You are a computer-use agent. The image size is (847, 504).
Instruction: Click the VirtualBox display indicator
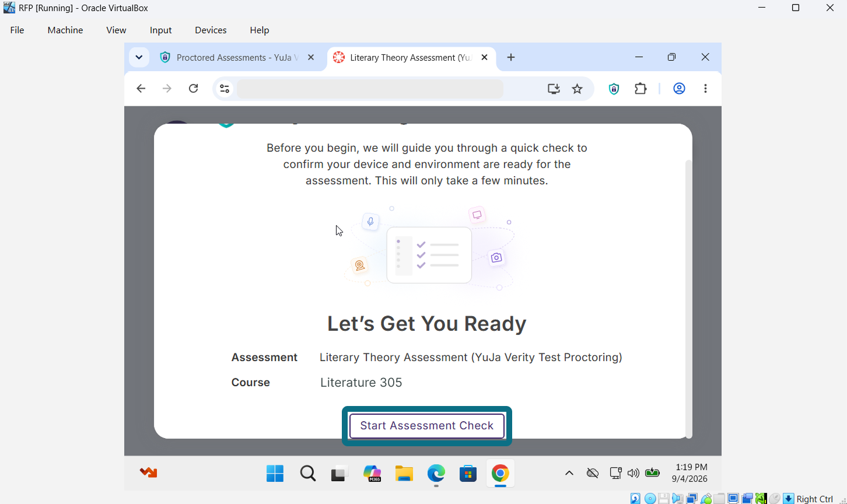click(x=733, y=499)
